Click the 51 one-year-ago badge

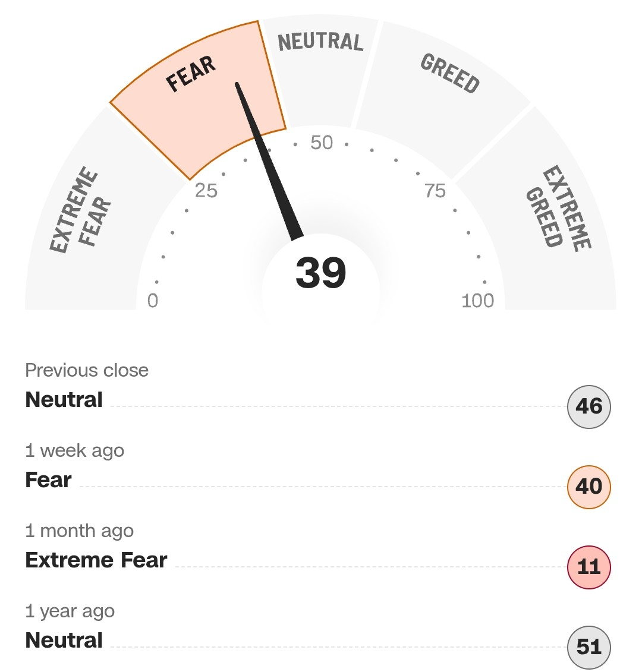point(588,646)
